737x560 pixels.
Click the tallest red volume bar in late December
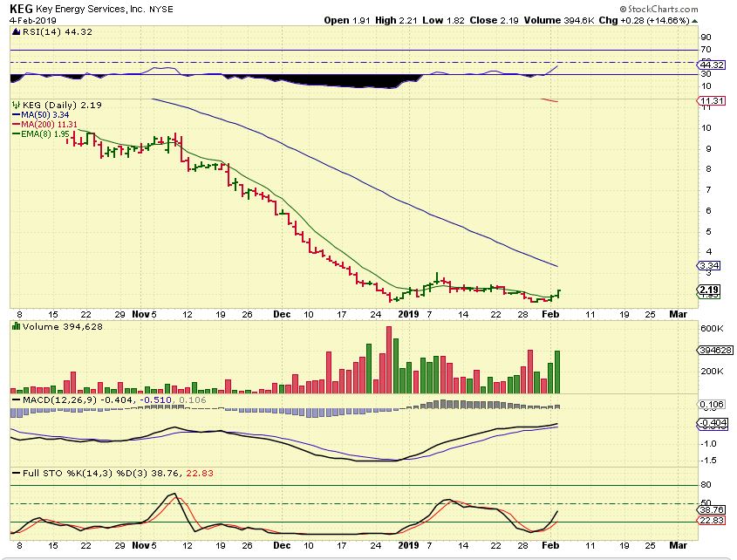389,359
